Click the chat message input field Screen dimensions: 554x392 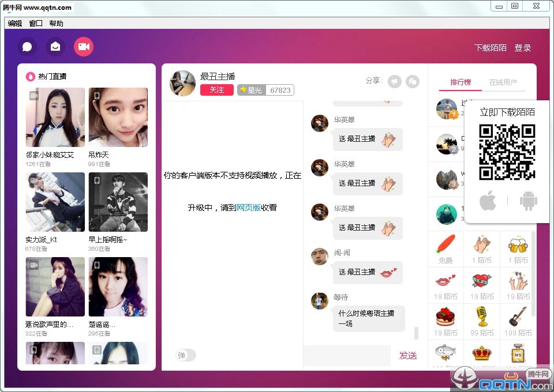347,356
